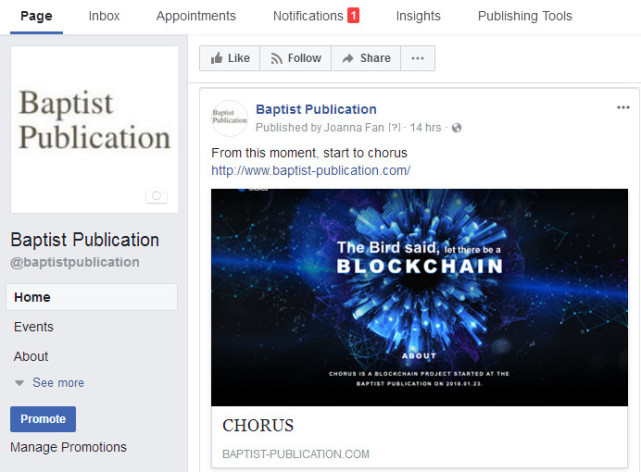Open the more actions menu beside Share
The width and height of the screenshot is (641, 472).
click(x=417, y=58)
